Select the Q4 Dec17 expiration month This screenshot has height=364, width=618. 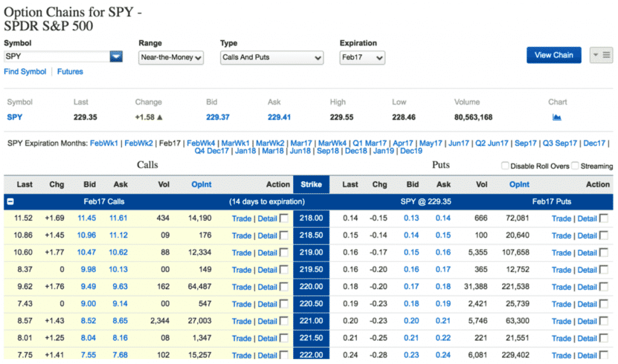[212, 151]
